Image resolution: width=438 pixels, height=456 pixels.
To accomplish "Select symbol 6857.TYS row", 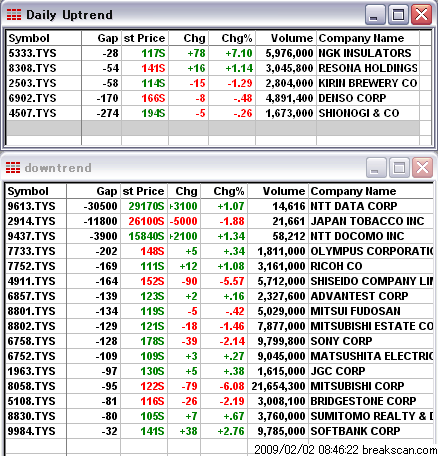I will click(x=32, y=296).
